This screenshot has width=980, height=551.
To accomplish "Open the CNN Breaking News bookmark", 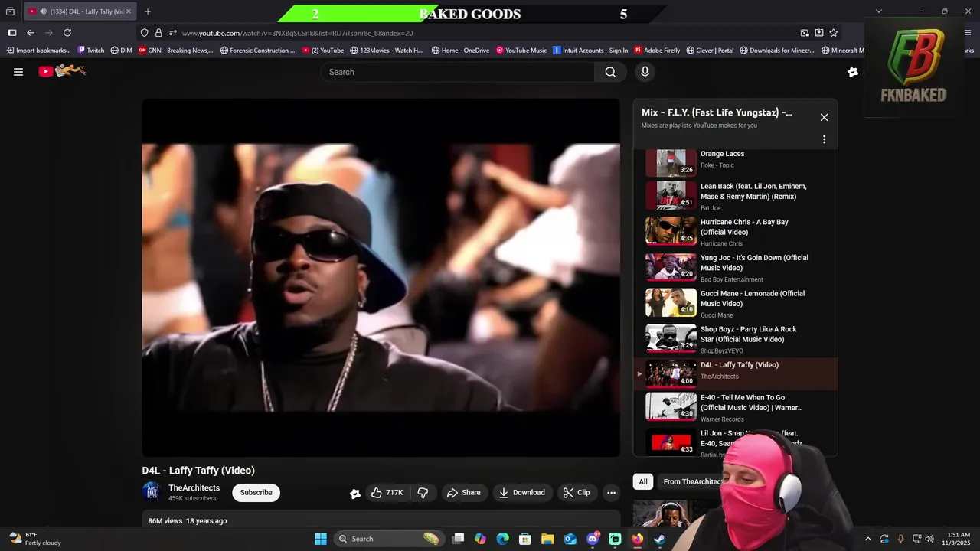I will coord(175,51).
